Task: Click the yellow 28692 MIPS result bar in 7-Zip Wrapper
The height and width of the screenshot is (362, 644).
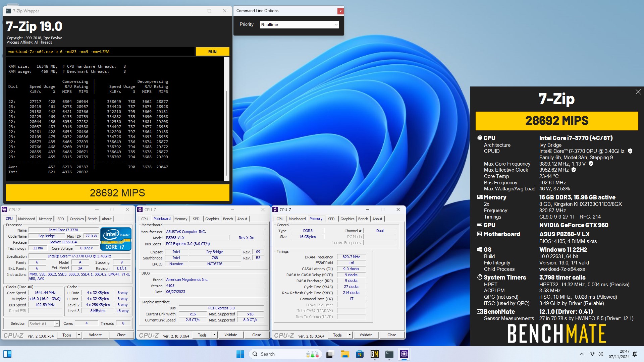Action: pyautogui.click(x=117, y=193)
